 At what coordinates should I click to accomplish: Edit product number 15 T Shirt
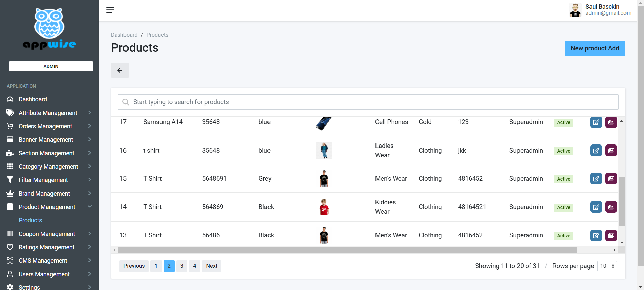(x=596, y=179)
